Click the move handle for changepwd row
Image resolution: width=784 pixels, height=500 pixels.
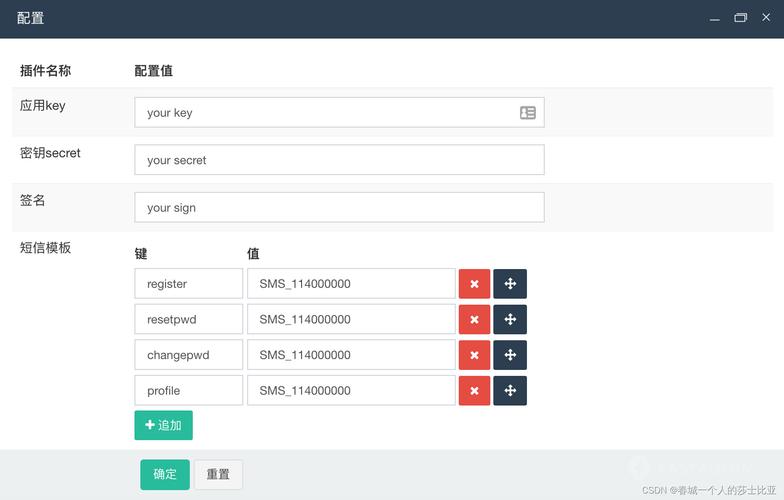click(x=510, y=355)
